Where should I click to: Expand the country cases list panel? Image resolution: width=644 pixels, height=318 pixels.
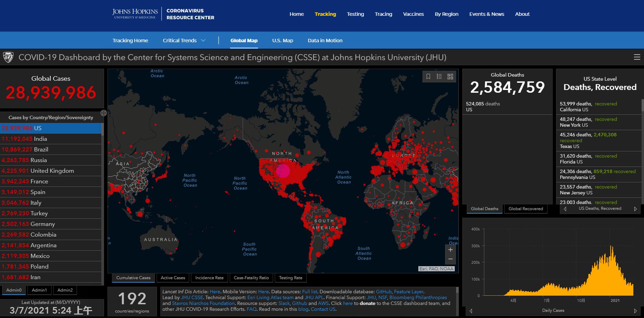tap(104, 113)
